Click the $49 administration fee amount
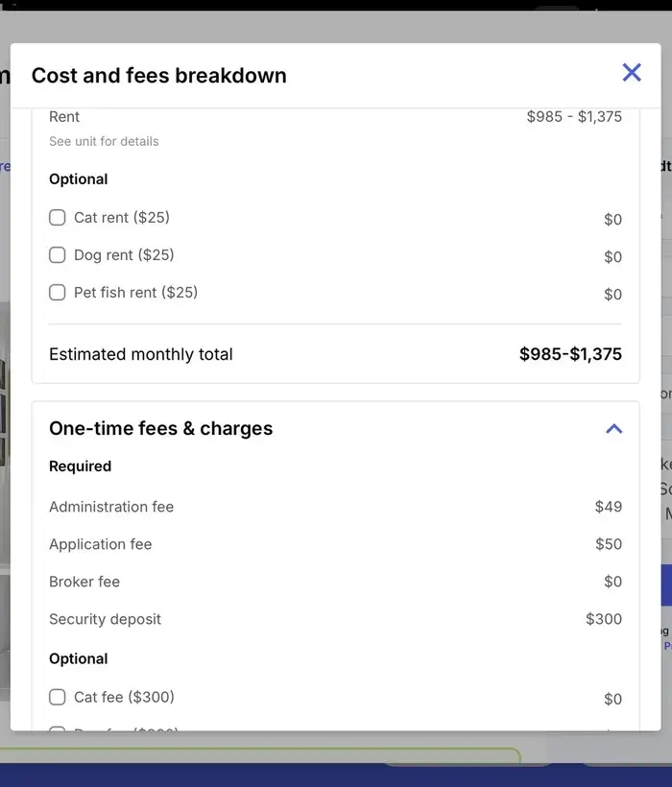This screenshot has width=672, height=787. pos(609,507)
